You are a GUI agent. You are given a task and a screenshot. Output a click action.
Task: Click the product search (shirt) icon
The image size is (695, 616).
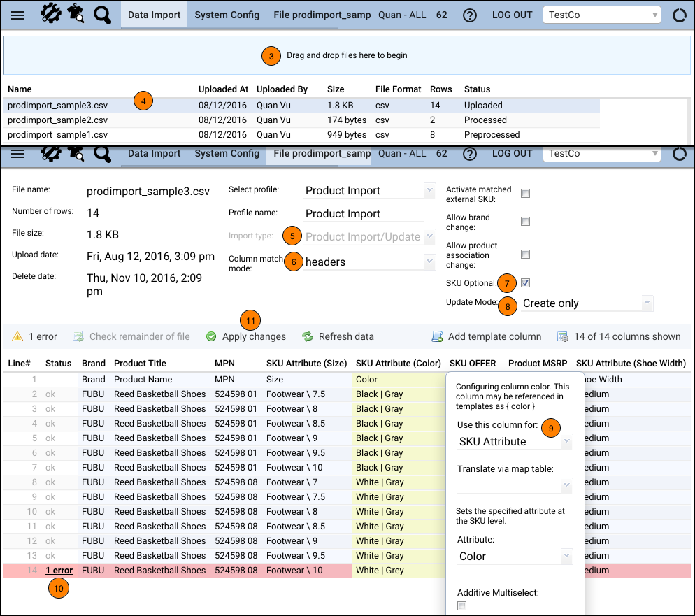77,14
